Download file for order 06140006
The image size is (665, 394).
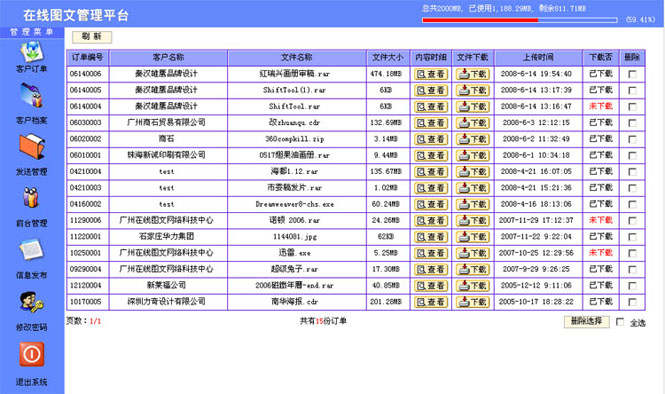[473, 74]
